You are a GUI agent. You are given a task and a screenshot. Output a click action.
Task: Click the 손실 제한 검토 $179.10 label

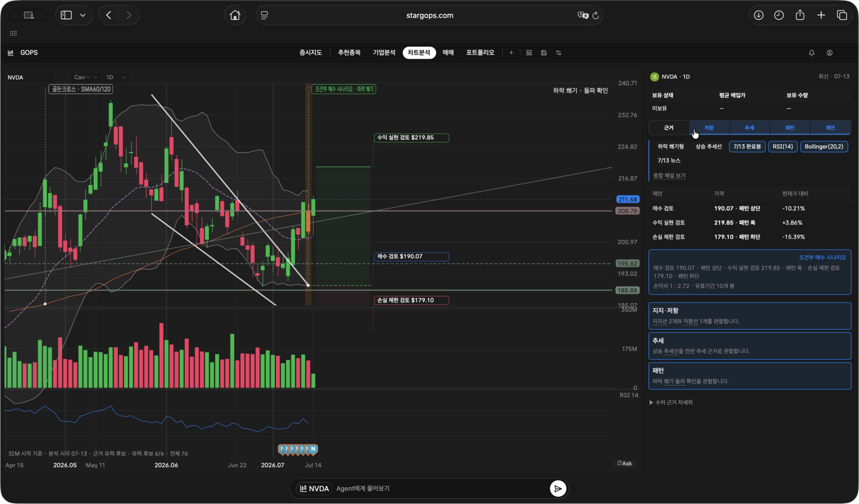411,300
